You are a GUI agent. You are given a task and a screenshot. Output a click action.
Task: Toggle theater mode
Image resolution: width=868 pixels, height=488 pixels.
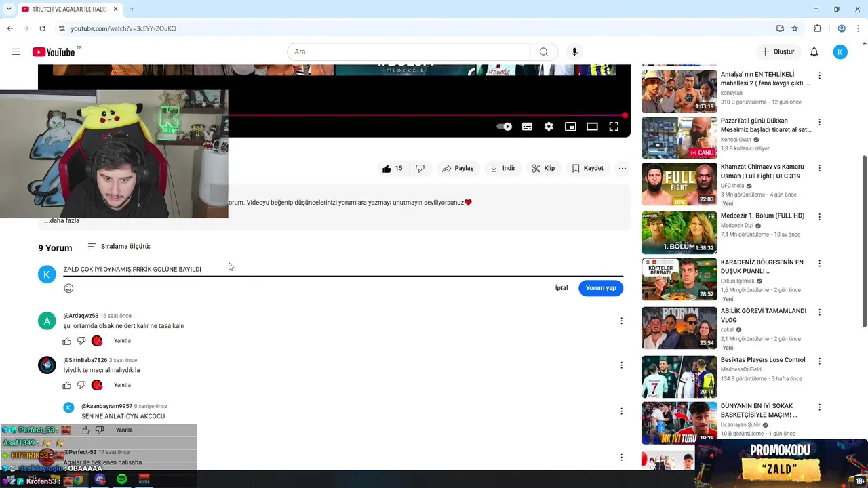pos(592,127)
